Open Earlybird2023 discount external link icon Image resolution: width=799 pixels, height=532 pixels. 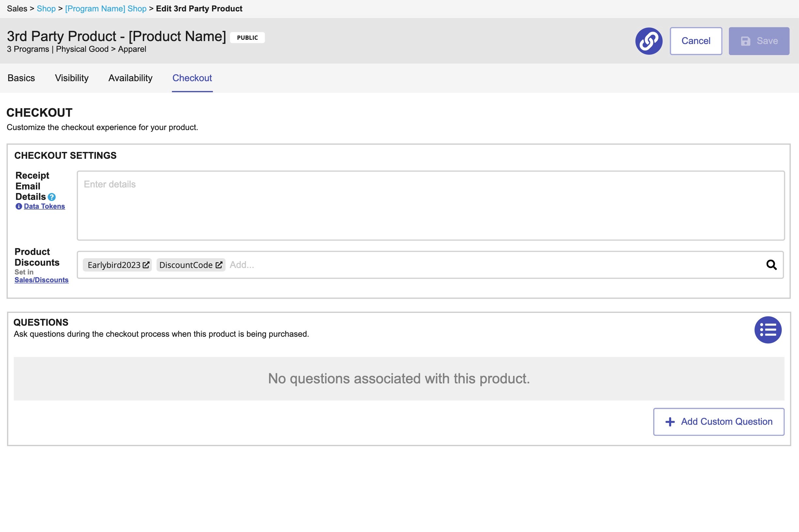point(146,265)
